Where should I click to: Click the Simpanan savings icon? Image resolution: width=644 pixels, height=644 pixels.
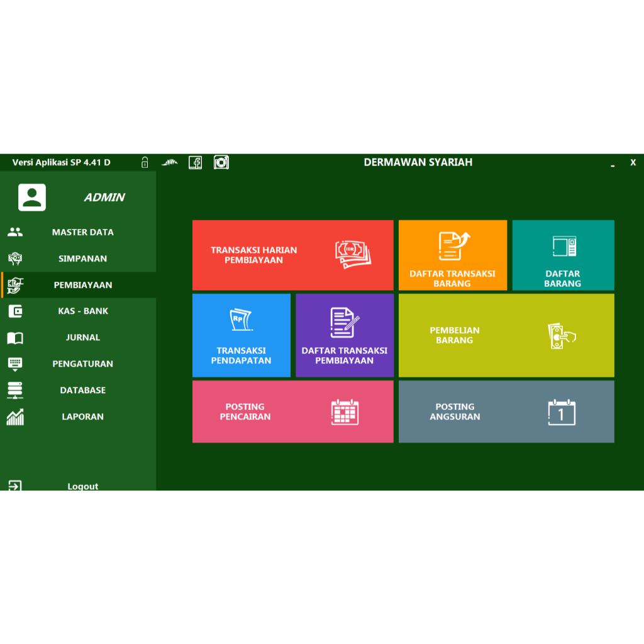pos(15,258)
